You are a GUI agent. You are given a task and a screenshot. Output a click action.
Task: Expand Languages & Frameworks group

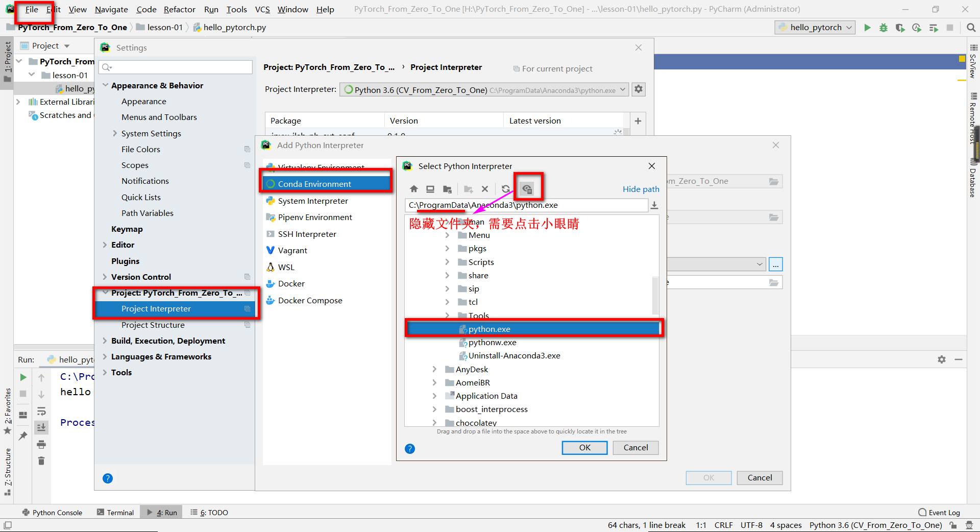pos(105,357)
